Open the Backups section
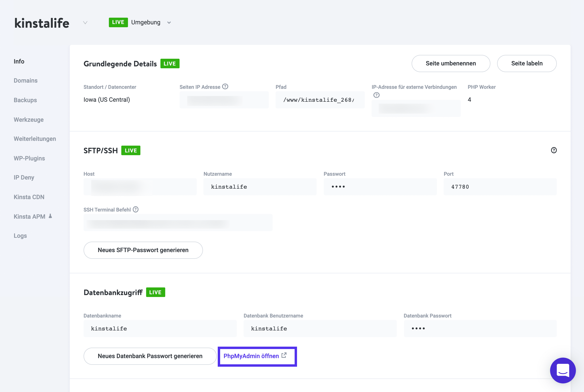Screen dimensions: 584x392 [x=25, y=100]
